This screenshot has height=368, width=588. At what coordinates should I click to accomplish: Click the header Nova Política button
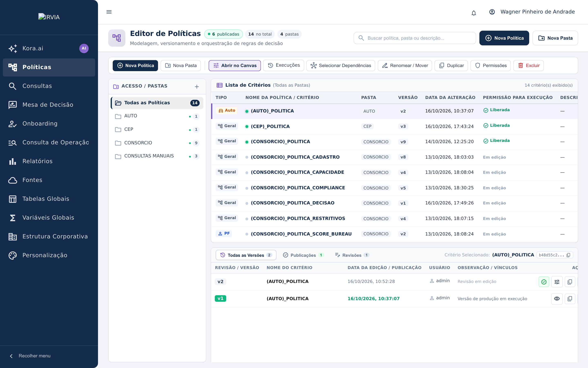point(504,38)
